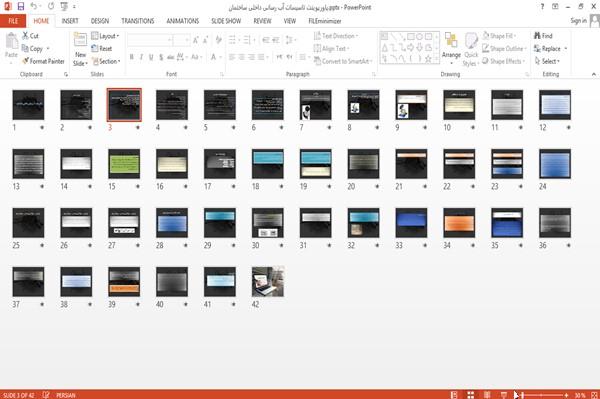Click the Find binoculars icon
Viewport: 600px width, 399px height.
[x=537, y=36]
